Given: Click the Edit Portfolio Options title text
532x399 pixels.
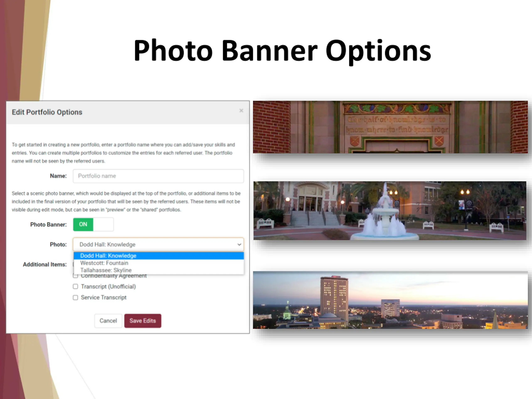Looking at the screenshot, I should click(x=47, y=112).
